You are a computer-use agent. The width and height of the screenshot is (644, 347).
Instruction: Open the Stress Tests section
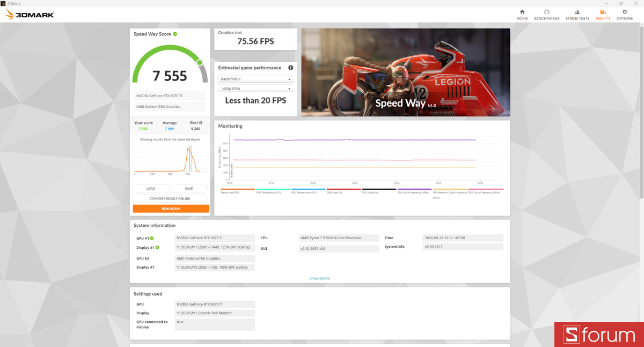pos(577,14)
